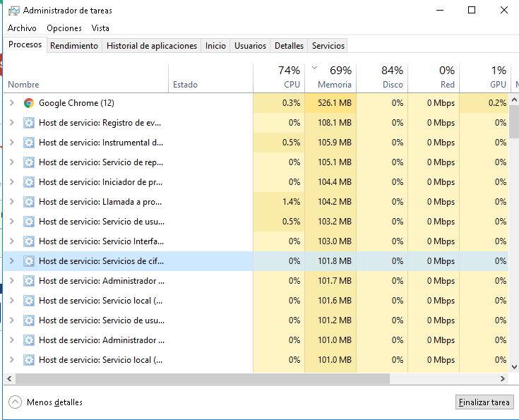This screenshot has height=420, width=519.
Task: Switch to the Detalles tab
Action: point(289,46)
